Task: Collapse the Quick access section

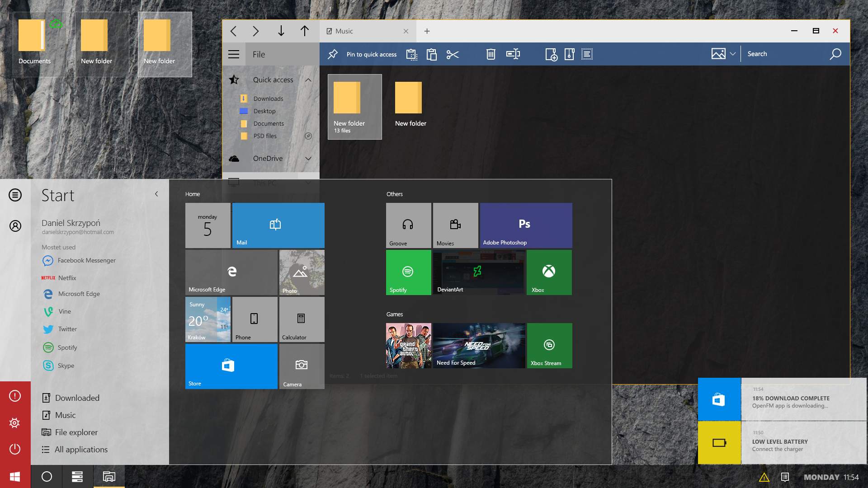Action: tap(308, 80)
